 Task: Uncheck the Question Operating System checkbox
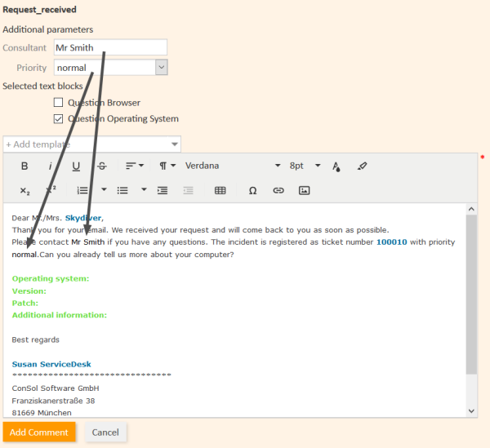point(58,118)
